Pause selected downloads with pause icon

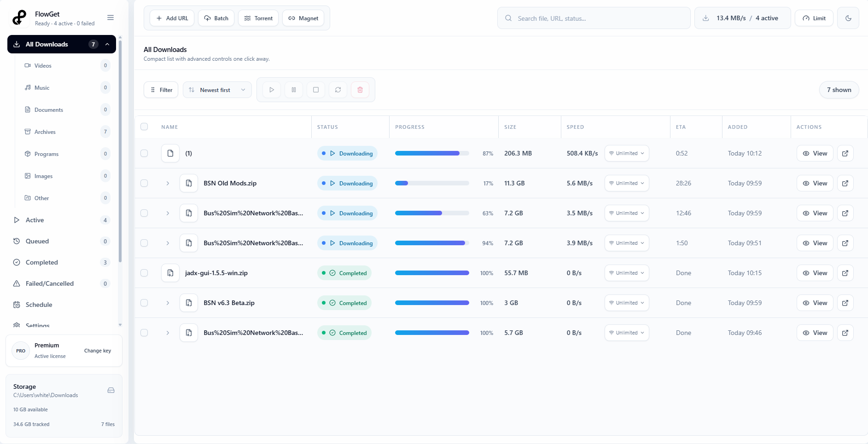(294, 90)
